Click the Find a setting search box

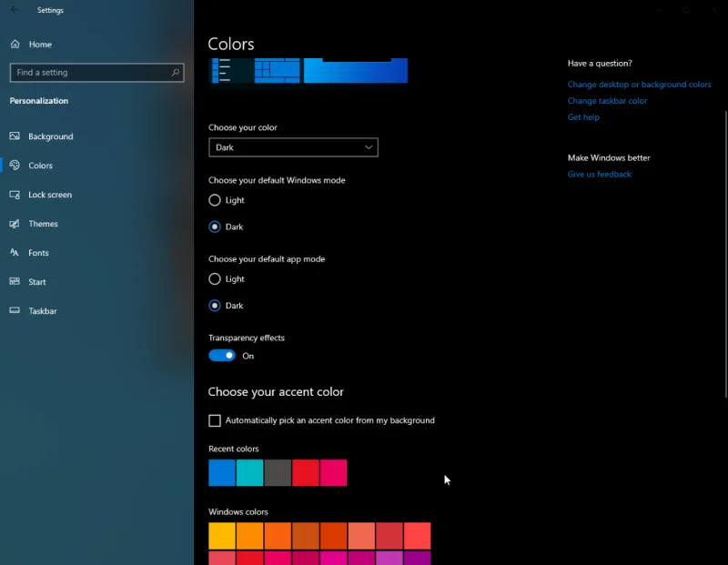(91, 73)
